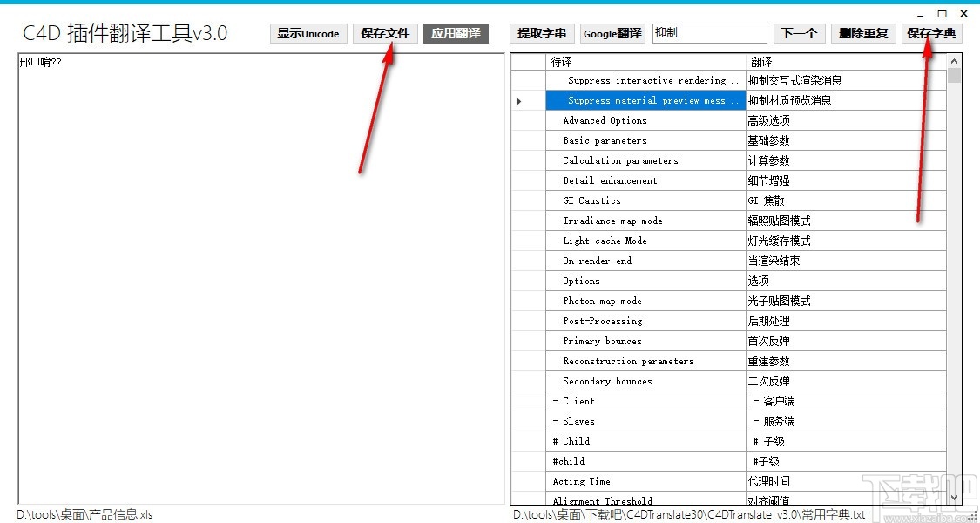Select the 'Calculation parameters' cell
Screen dimensions: 980x523
pos(645,160)
